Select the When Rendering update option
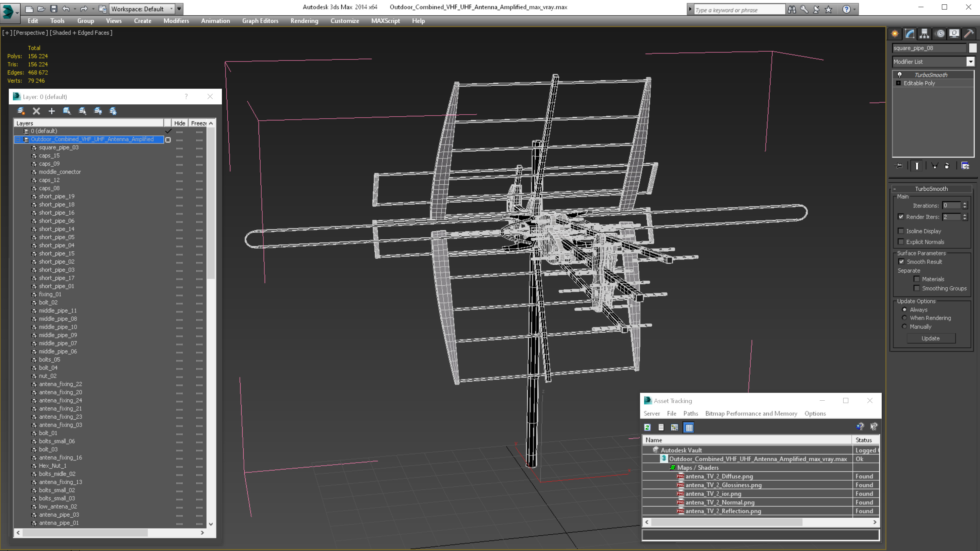 click(x=905, y=318)
